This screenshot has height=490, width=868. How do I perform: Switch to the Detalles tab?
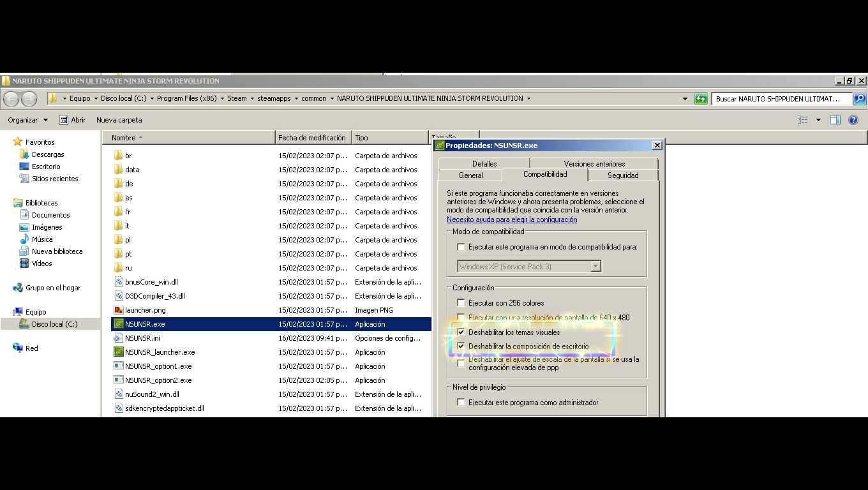484,164
